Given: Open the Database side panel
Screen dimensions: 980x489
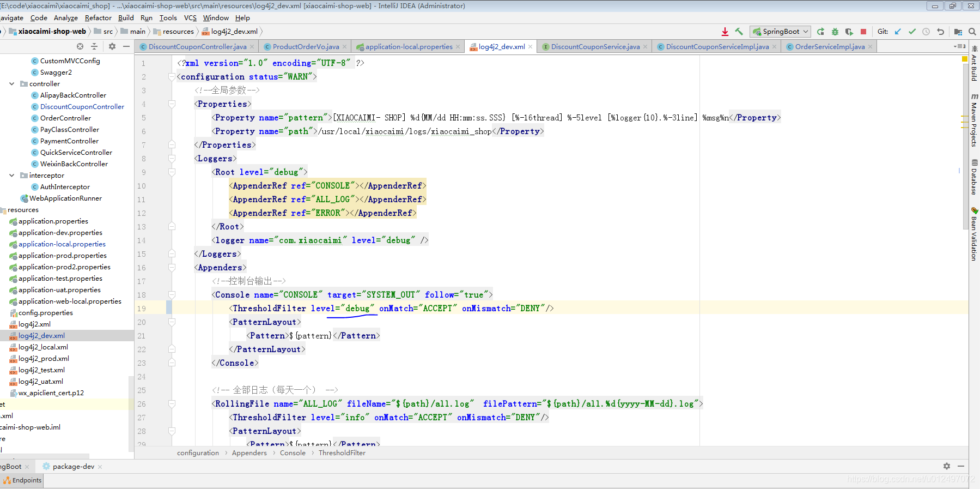Looking at the screenshot, I should coord(974,177).
